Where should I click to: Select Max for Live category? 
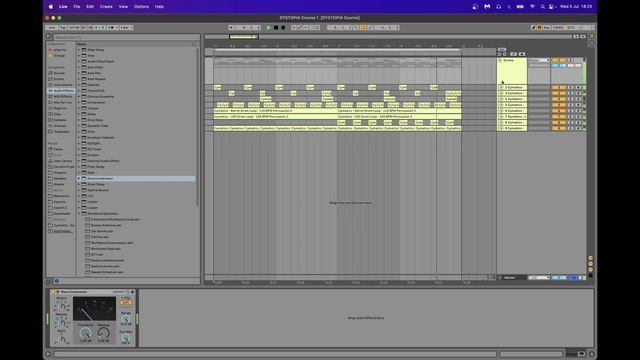[x=62, y=102]
